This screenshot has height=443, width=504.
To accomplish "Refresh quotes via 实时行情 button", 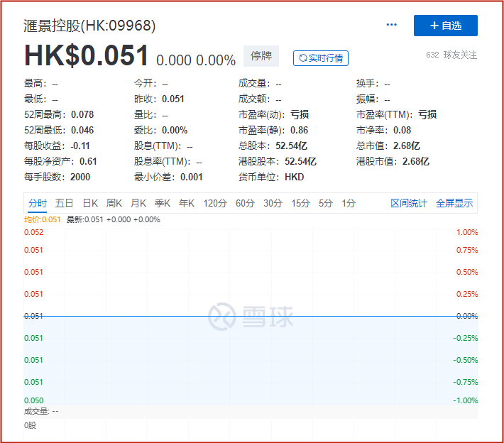I will (320, 58).
